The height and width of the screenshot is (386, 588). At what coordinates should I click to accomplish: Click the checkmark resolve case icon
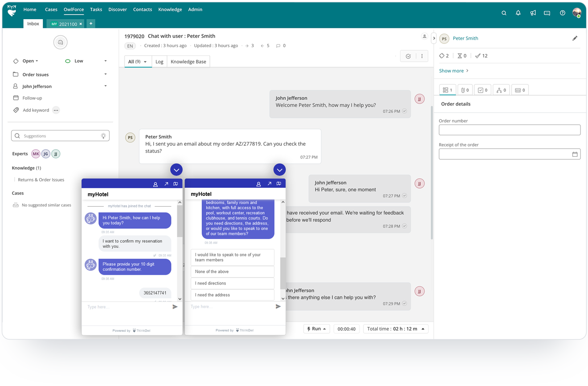(x=408, y=57)
